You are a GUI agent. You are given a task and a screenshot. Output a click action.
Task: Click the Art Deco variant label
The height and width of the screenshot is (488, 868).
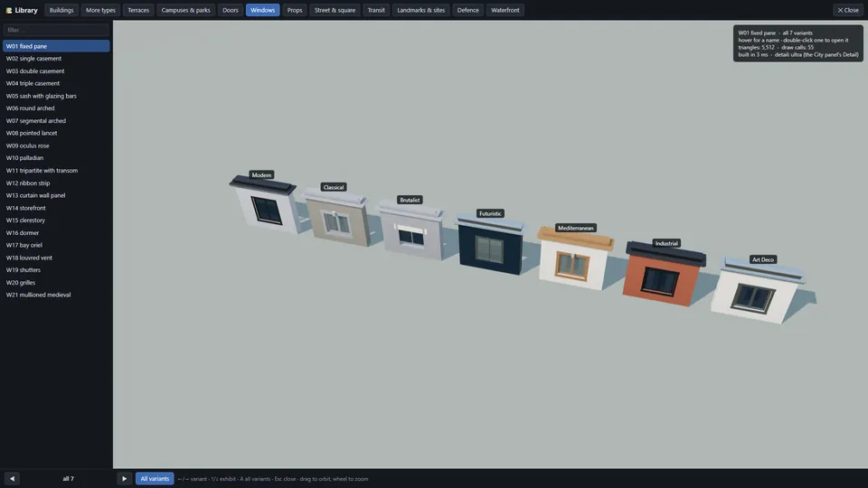(763, 259)
